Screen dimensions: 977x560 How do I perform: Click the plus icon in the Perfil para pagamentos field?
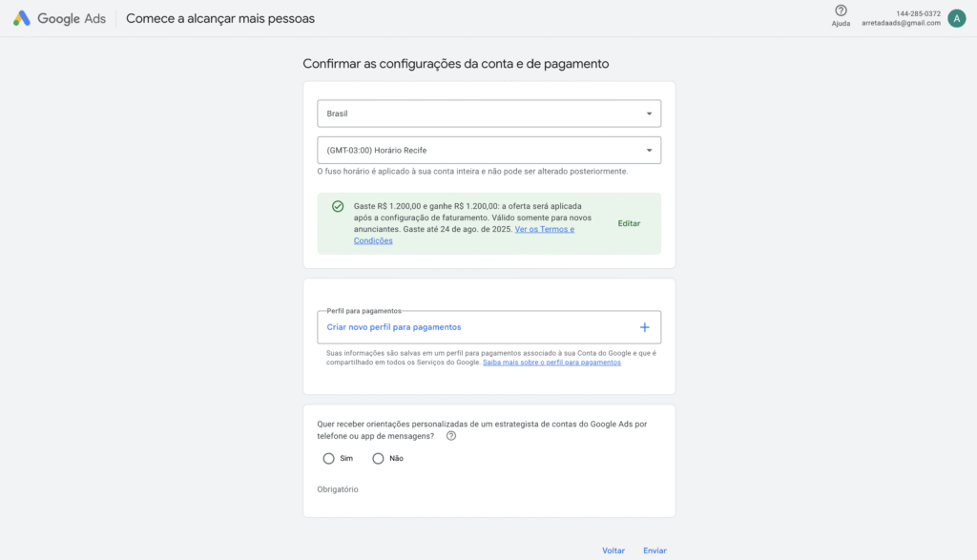(x=644, y=327)
